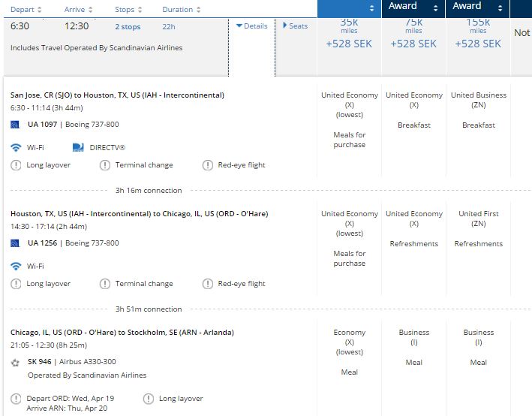The height and width of the screenshot is (416, 532).
Task: Click Depart ORD: Wed, Apr 19 info icon
Action: pyautogui.click(x=16, y=399)
